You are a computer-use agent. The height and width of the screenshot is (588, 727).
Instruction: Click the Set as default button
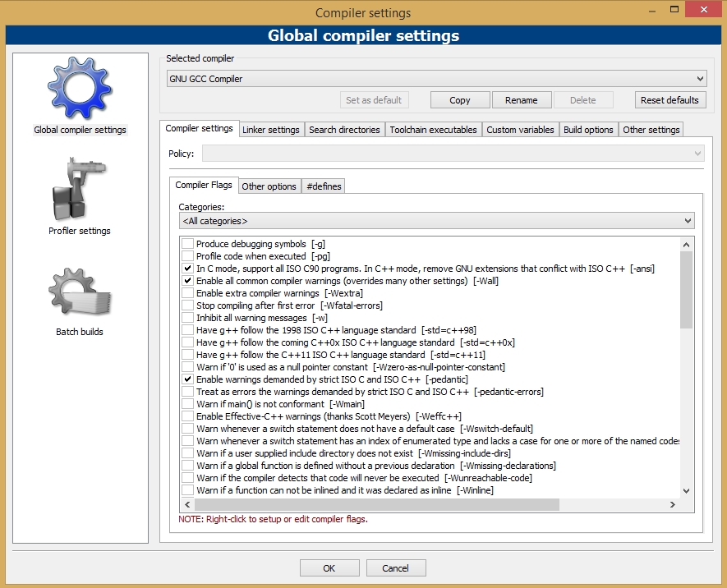point(374,100)
